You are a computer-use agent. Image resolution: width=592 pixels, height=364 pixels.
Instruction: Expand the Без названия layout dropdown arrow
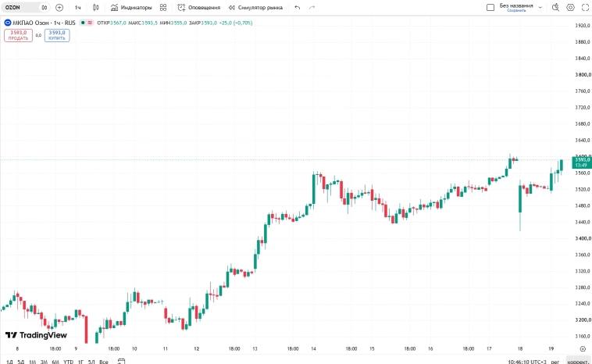[x=540, y=8]
